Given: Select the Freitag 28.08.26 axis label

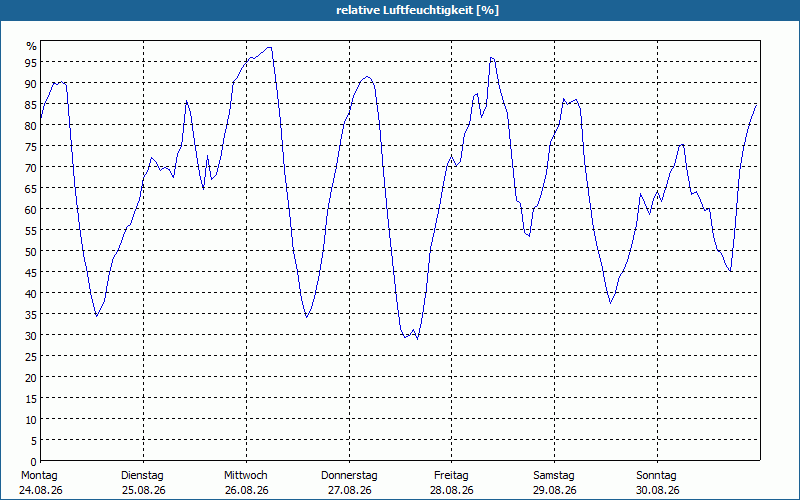Looking at the screenshot, I should click(452, 483).
